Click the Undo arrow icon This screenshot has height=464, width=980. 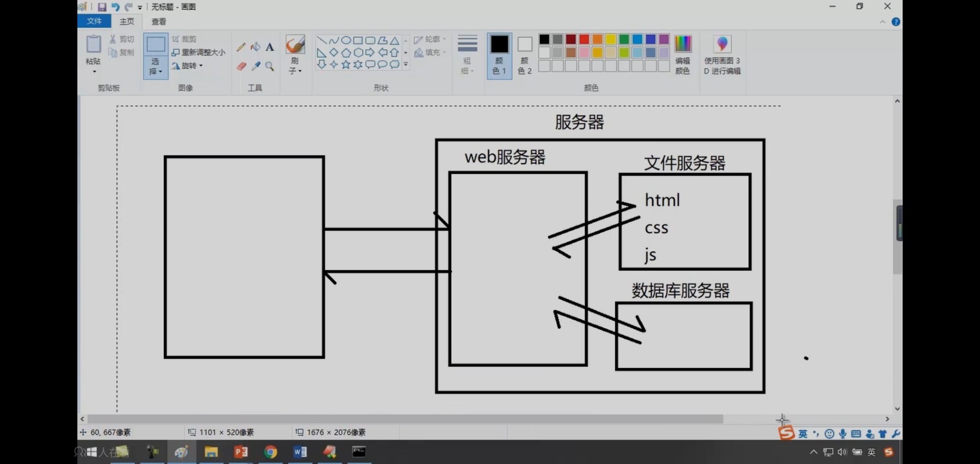115,7
